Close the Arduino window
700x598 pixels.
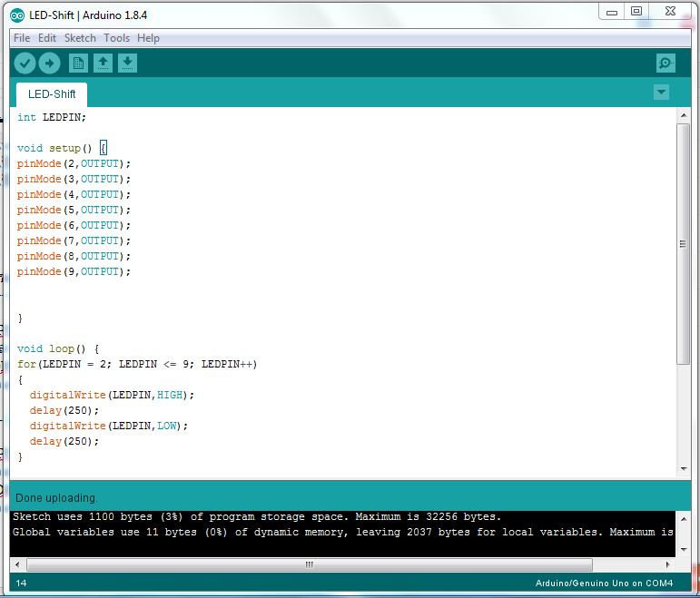(670, 11)
